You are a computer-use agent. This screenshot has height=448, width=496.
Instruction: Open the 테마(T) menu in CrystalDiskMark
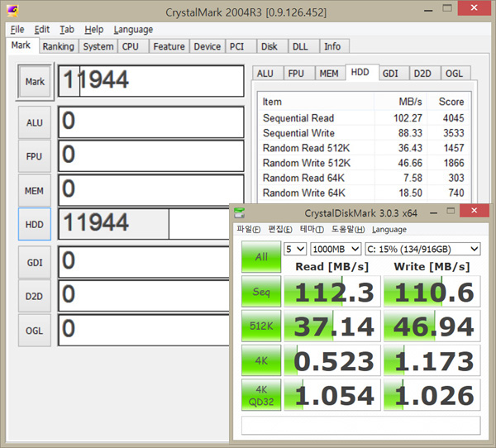[x=312, y=229]
